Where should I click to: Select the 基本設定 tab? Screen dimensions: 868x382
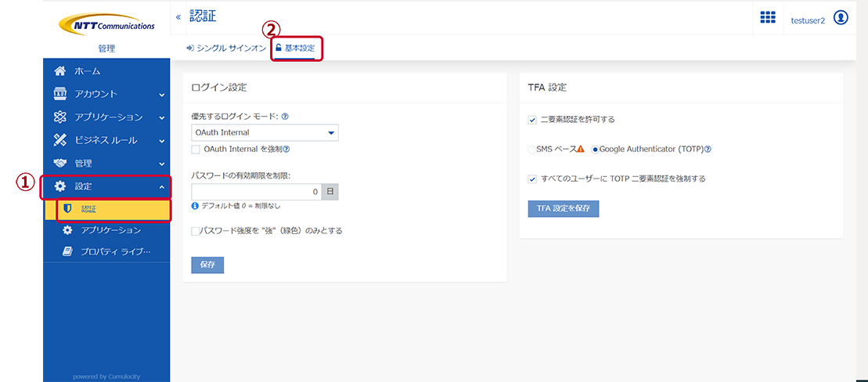pos(295,49)
